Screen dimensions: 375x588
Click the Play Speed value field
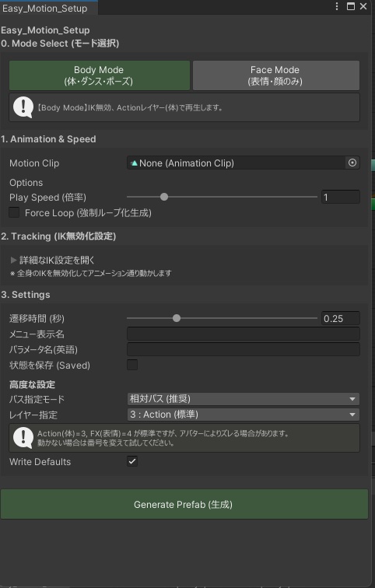341,197
